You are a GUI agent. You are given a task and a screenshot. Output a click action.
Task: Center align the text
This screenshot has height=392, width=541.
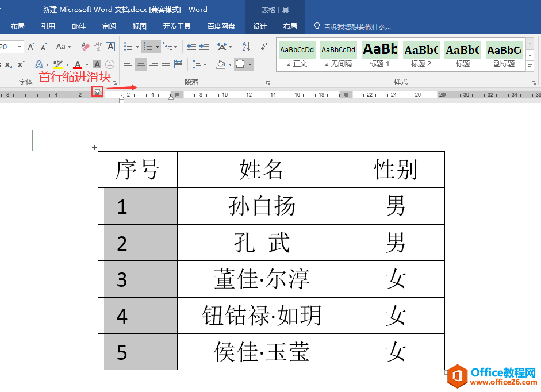(x=140, y=64)
